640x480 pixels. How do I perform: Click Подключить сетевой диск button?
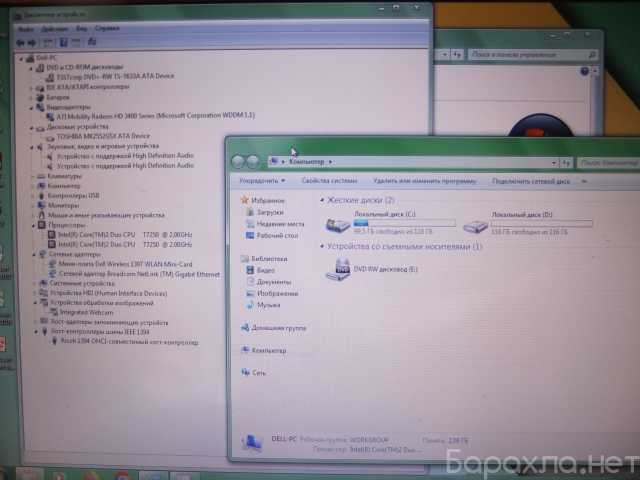click(532, 181)
